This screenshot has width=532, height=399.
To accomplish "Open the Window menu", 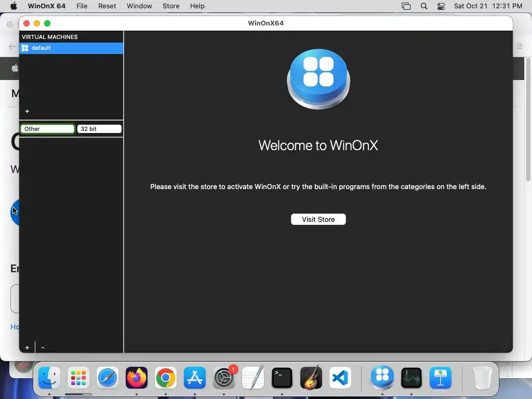I will click(139, 6).
